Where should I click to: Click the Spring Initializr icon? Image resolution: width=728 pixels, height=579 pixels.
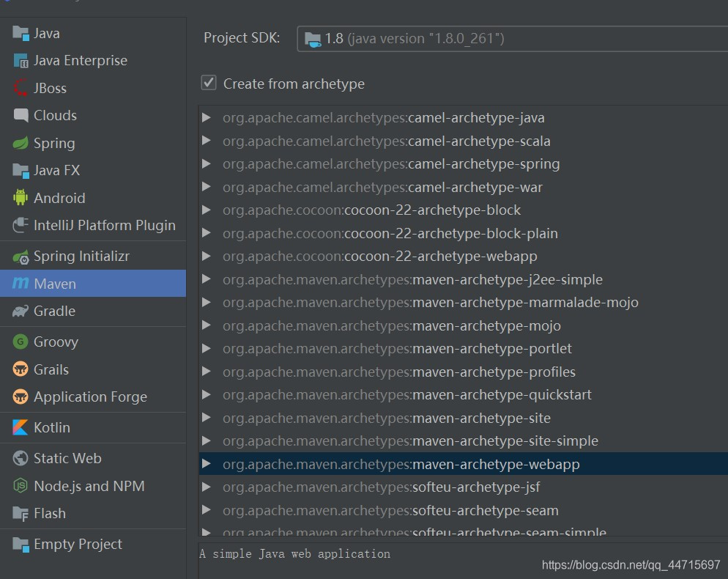pyautogui.click(x=21, y=257)
